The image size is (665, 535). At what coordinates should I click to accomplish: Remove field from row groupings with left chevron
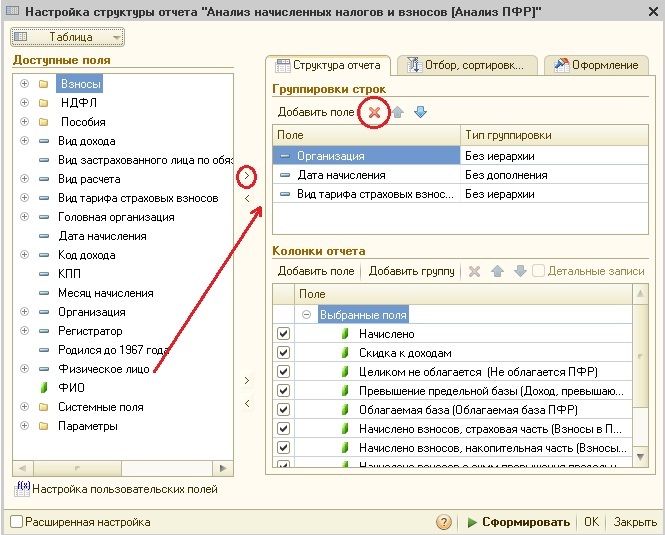247,198
